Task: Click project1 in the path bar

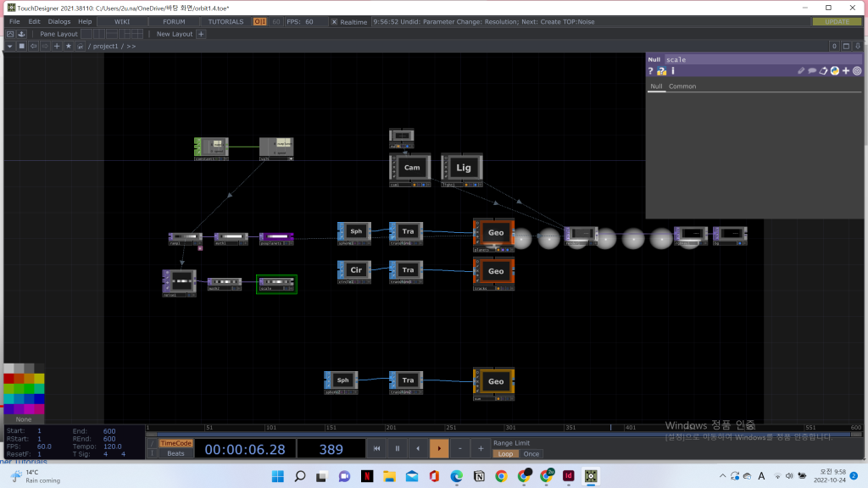Action: pos(105,46)
